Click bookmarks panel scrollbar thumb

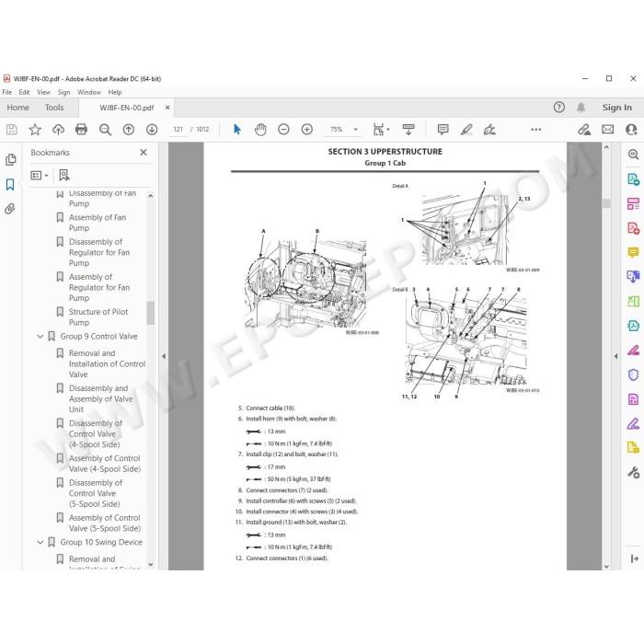click(151, 313)
